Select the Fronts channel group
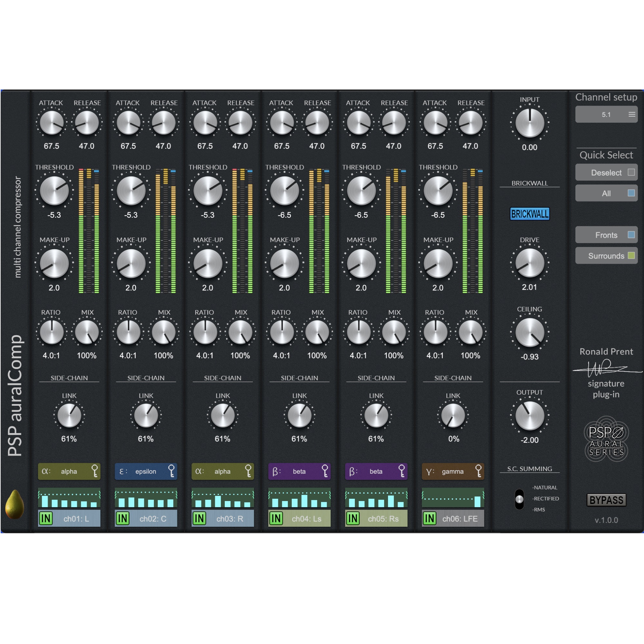This screenshot has height=644, width=644. point(606,235)
